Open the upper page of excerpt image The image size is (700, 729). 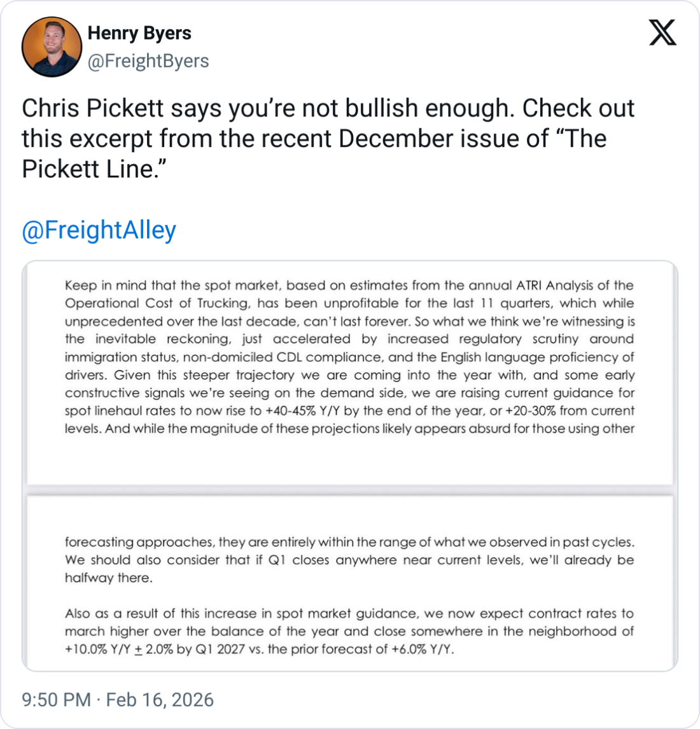[x=349, y=375]
